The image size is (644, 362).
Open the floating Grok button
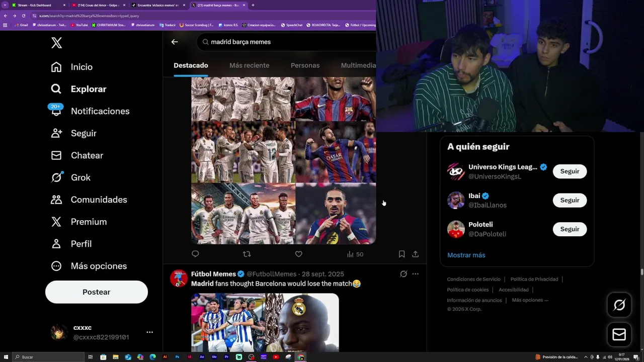pos(619,305)
